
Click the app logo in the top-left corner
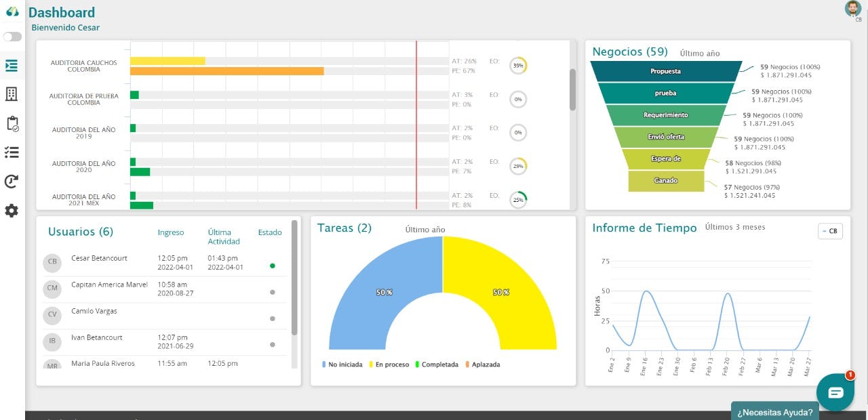(11, 11)
